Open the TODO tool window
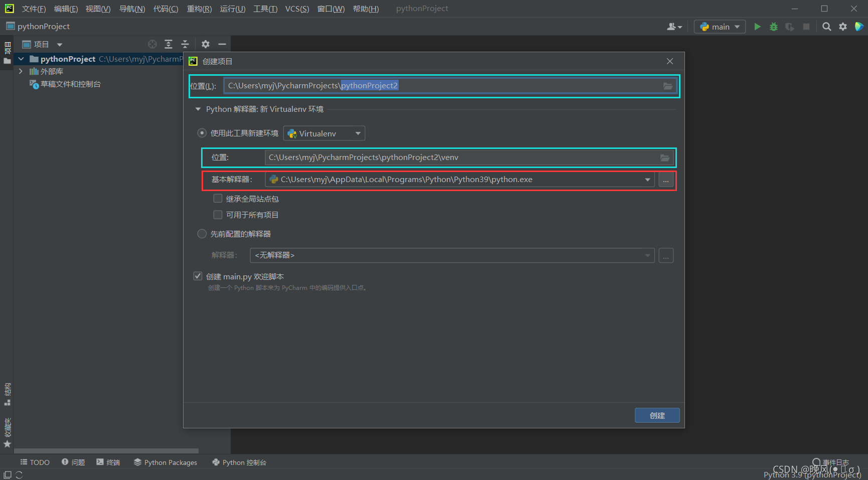The height and width of the screenshot is (480, 868). 35,462
